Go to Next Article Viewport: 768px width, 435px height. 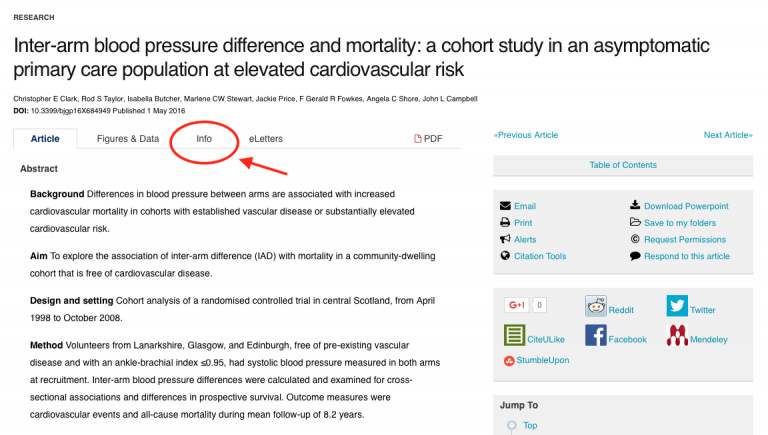click(726, 135)
